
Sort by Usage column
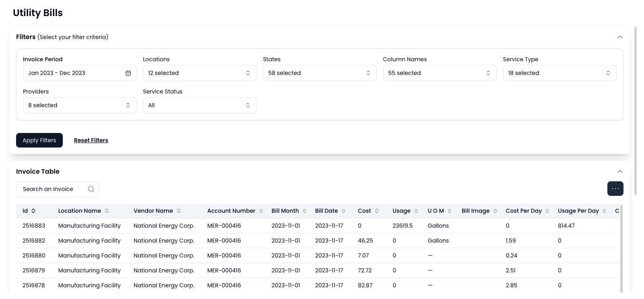416,211
